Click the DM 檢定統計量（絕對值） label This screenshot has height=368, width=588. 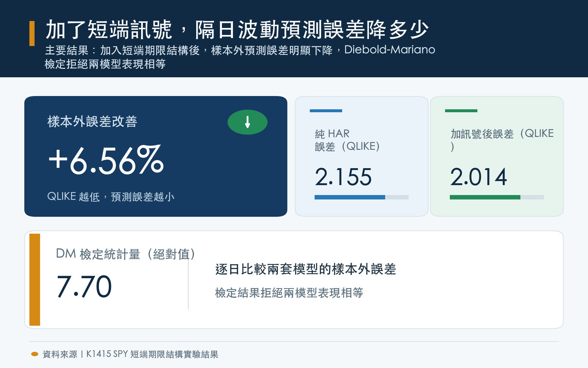125,254
